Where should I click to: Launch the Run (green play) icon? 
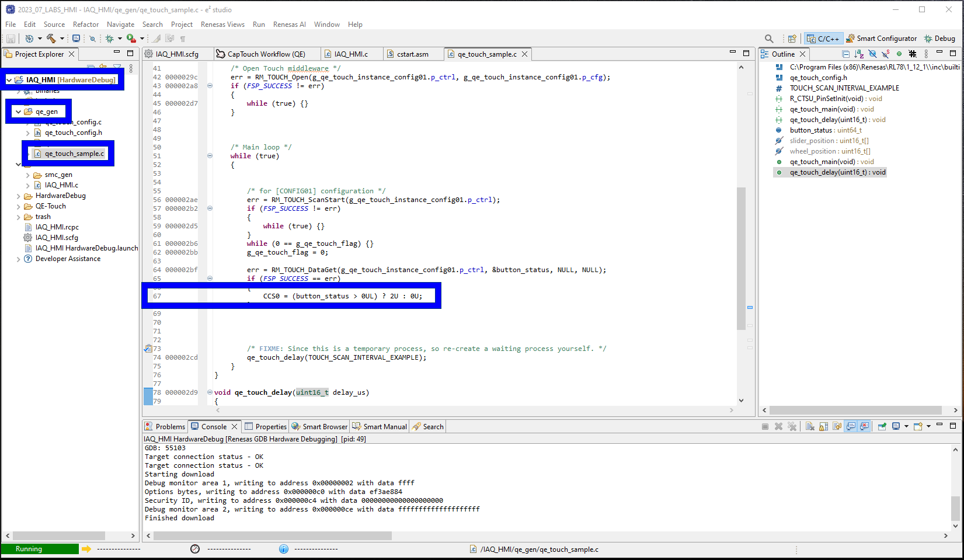click(130, 39)
